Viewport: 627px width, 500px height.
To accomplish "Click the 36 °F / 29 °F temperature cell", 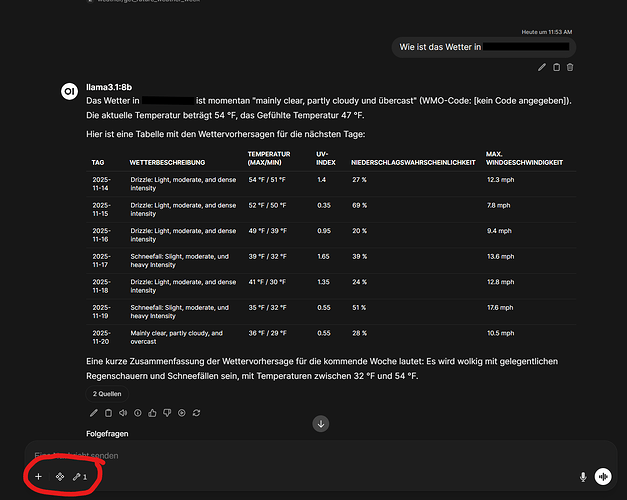I will click(x=268, y=333).
